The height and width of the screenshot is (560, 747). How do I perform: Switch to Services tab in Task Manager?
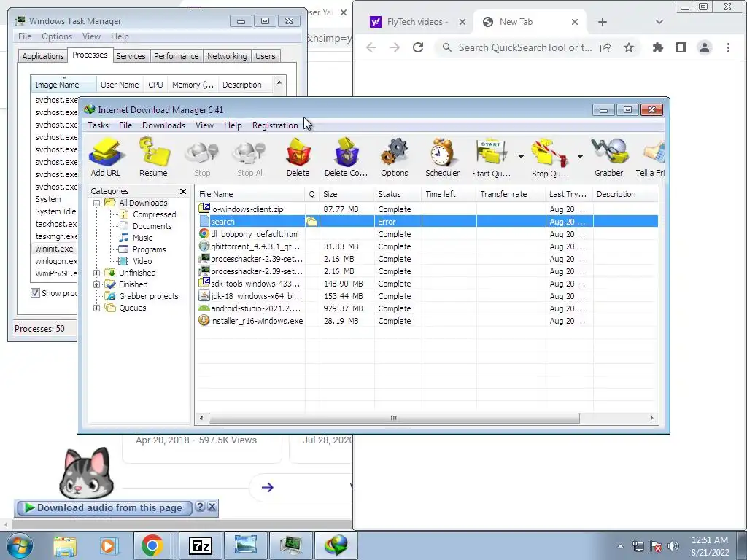131,56
